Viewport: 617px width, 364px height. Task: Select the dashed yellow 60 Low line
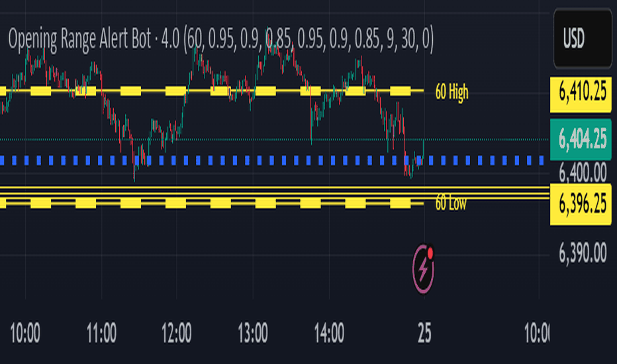click(x=212, y=203)
